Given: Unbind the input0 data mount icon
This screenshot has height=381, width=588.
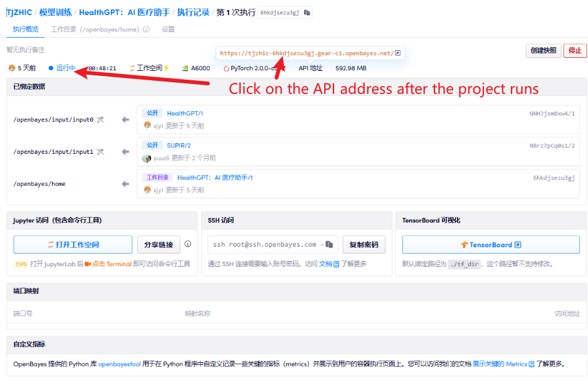Looking at the screenshot, I should 100,119.
